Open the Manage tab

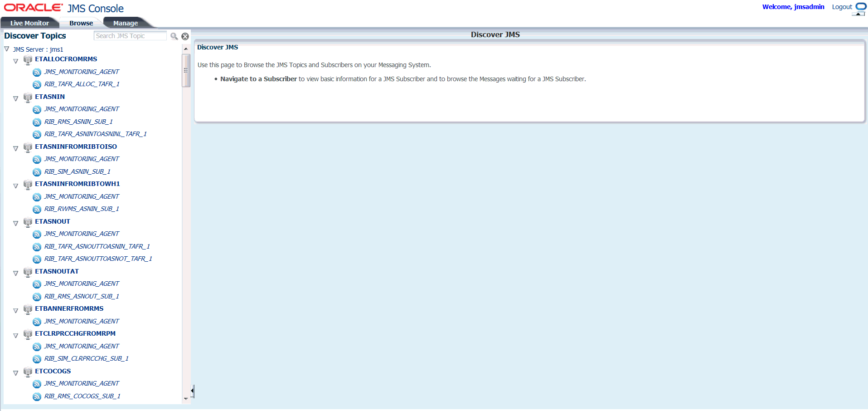coord(125,23)
